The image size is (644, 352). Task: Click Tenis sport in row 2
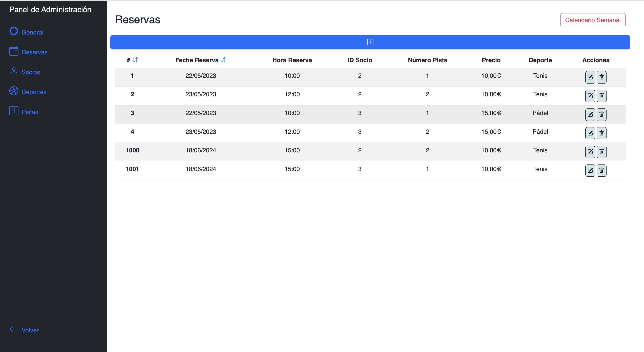tap(540, 94)
